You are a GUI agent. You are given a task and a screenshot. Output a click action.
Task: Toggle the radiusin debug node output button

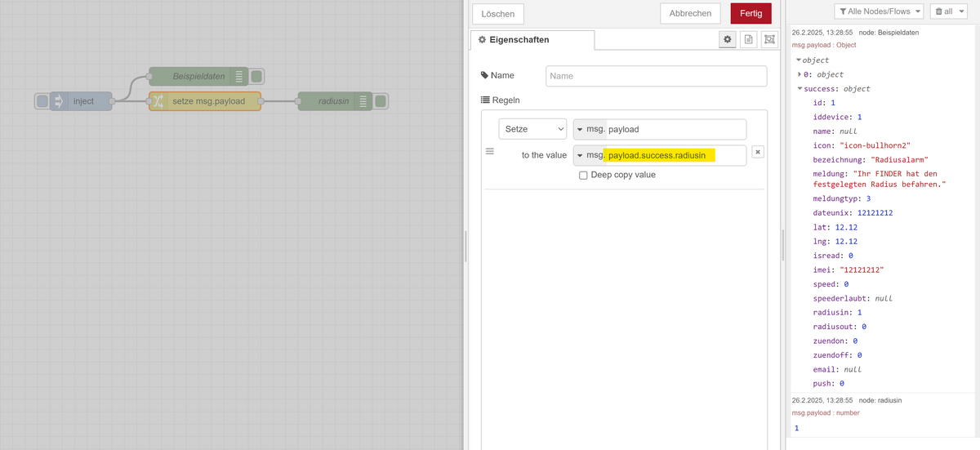point(381,101)
